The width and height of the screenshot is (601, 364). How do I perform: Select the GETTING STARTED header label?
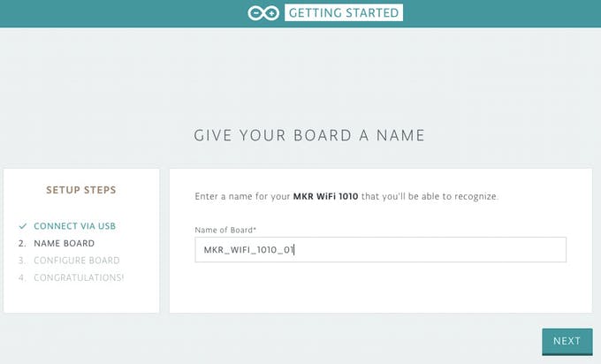(x=344, y=12)
